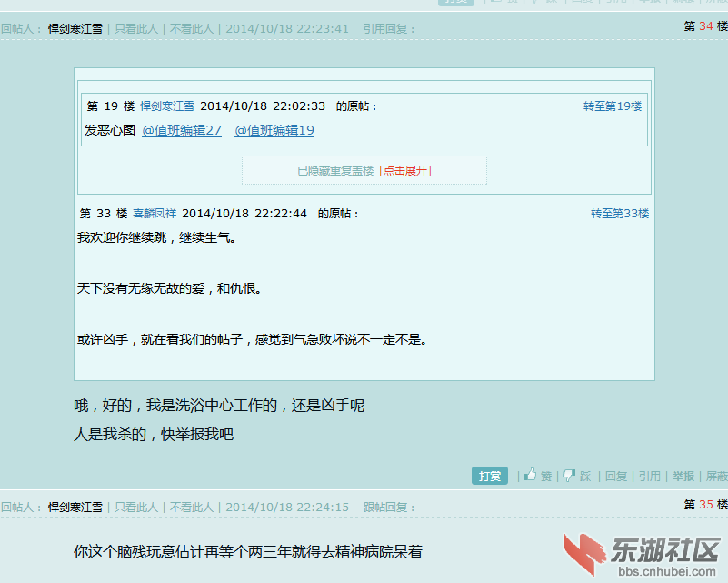
Task: Click post 35 text 你这个脑残玩意
Action: coord(124,552)
